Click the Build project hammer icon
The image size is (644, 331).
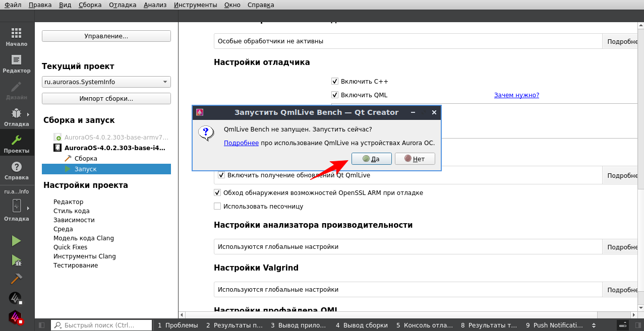point(16,279)
